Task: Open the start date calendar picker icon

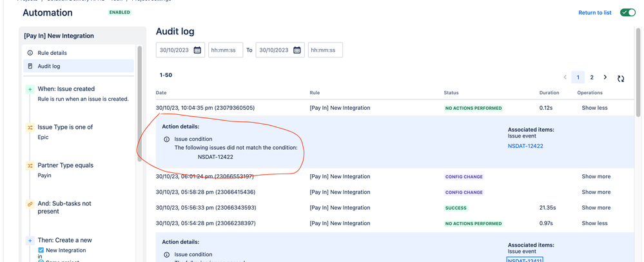Action: click(x=197, y=50)
